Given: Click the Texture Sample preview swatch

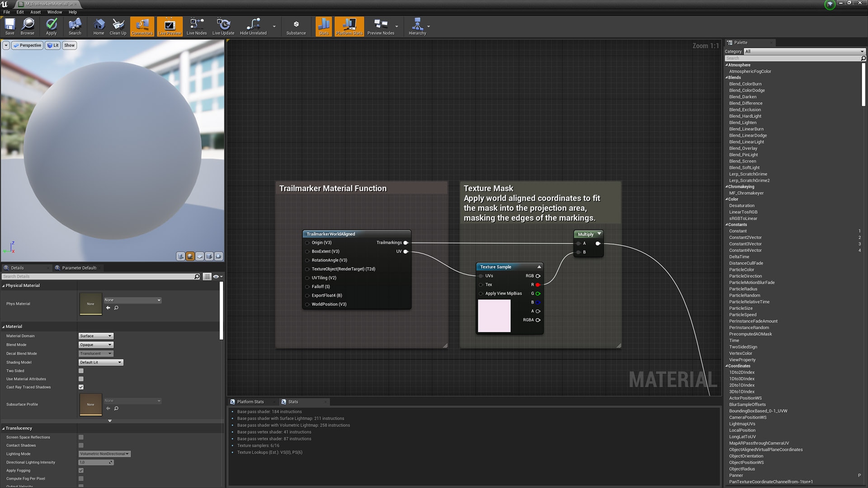Looking at the screenshot, I should pos(494,316).
